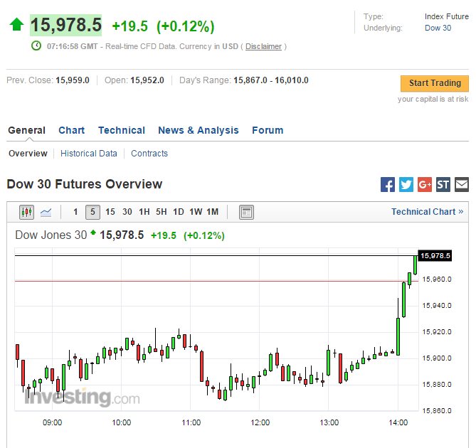This screenshot has height=448, width=476.
Task: Click the green up arrow by price
Action: tap(16, 24)
